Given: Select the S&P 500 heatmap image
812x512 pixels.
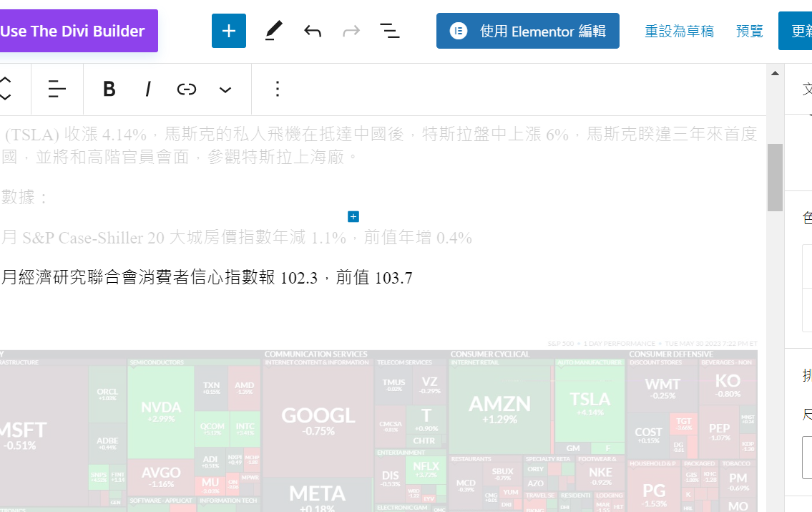Looking at the screenshot, I should tap(378, 430).
